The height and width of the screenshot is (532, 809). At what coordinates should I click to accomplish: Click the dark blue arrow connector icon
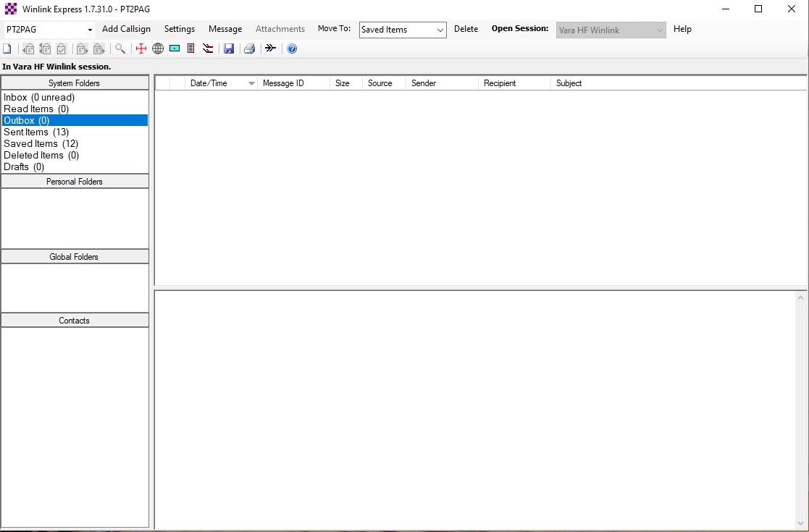pos(271,48)
